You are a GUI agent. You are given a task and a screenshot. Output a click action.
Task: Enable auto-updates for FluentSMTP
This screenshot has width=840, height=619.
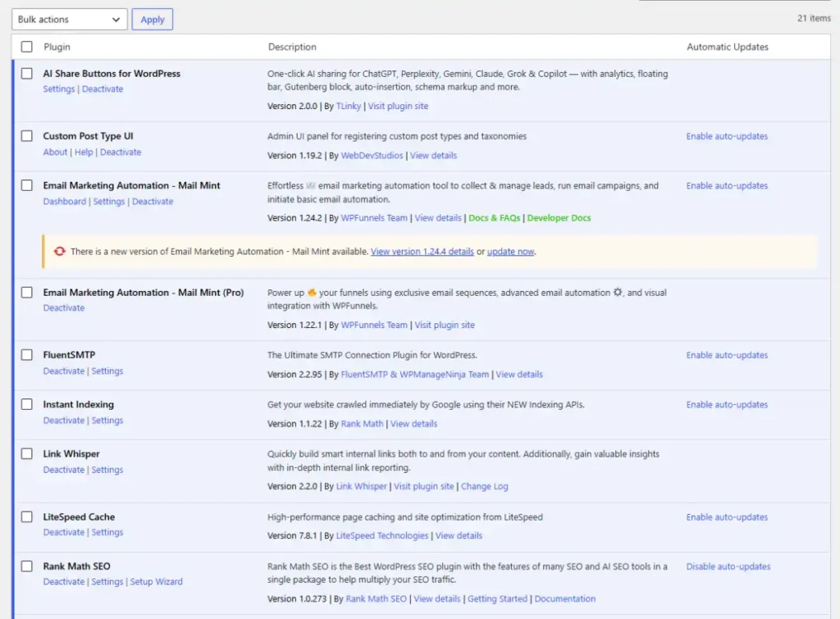727,355
